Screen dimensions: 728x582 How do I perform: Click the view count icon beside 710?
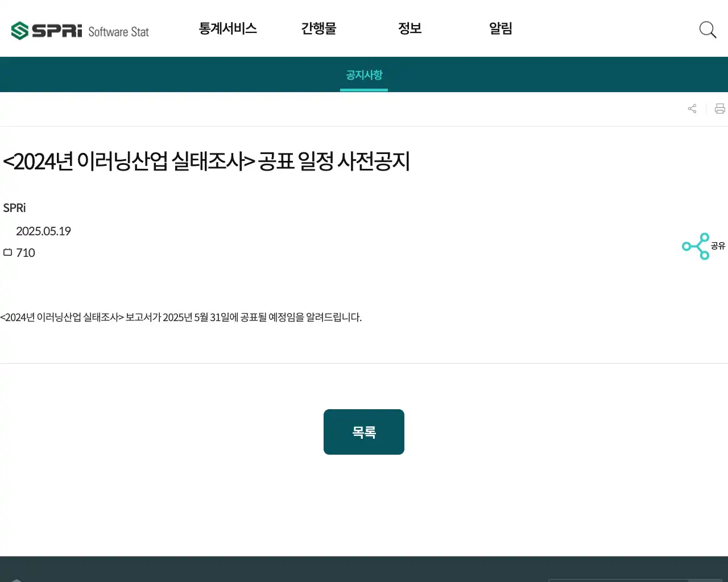(8, 252)
